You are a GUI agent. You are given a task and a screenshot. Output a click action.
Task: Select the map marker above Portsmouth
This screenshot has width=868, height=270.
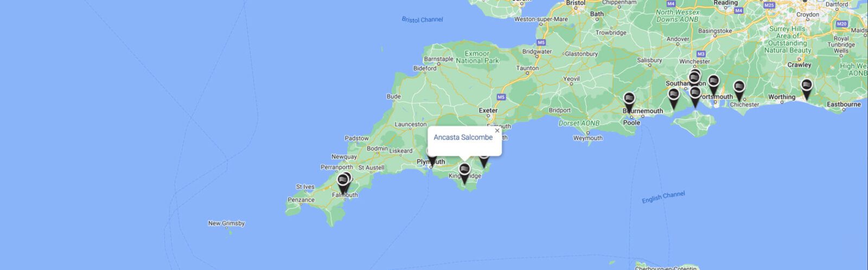(713, 85)
